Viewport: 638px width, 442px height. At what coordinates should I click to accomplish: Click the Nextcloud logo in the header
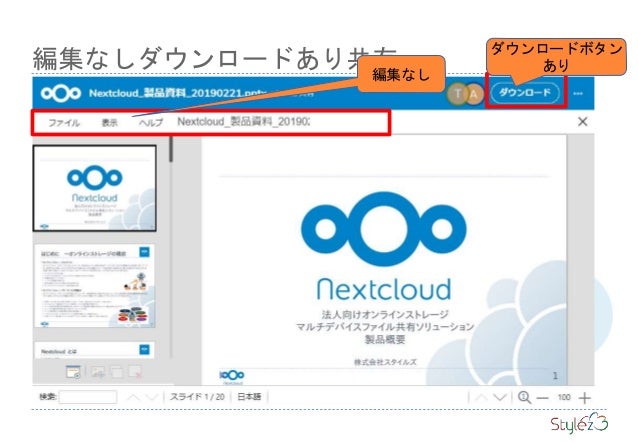pos(61,93)
